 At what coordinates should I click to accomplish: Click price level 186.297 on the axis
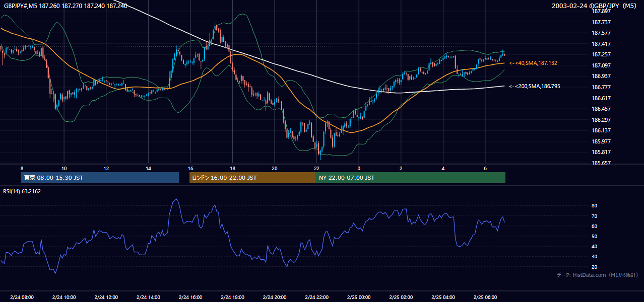(x=601, y=120)
